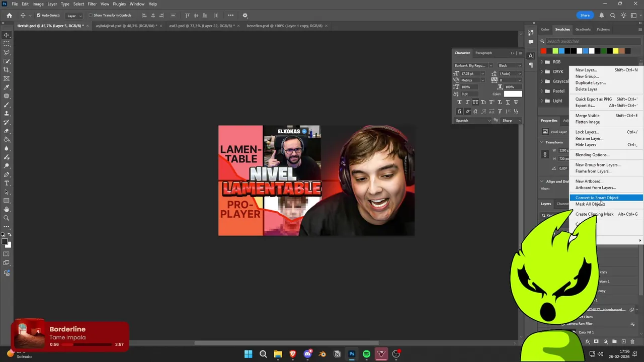Viewport: 644px width, 362px height.
Task: Select the Paint Bucket tool
Action: [7, 140]
